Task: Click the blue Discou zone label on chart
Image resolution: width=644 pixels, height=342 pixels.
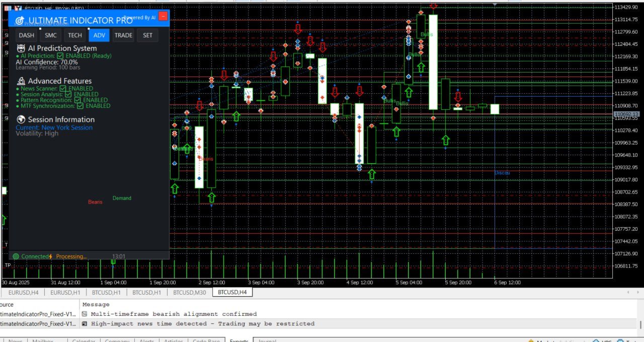Action: click(502, 173)
